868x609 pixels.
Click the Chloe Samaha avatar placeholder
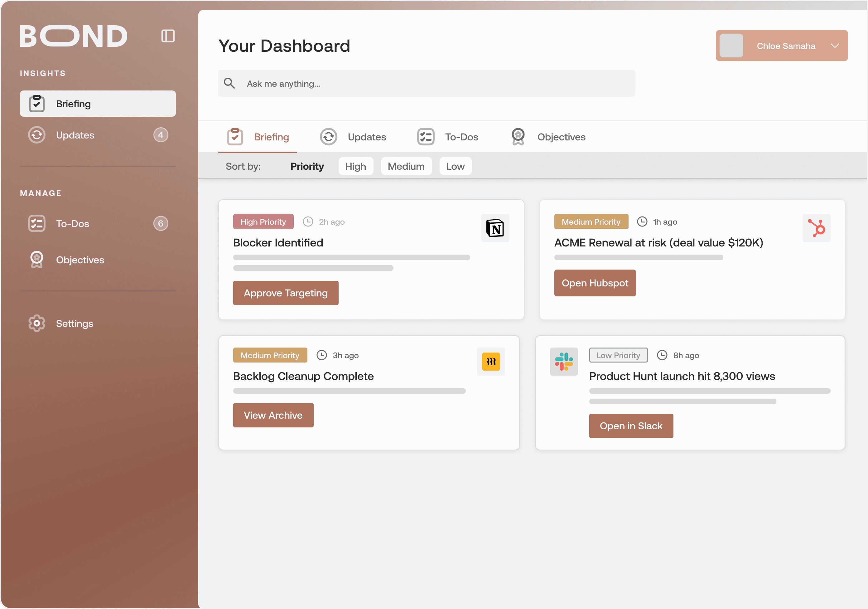[x=731, y=46]
